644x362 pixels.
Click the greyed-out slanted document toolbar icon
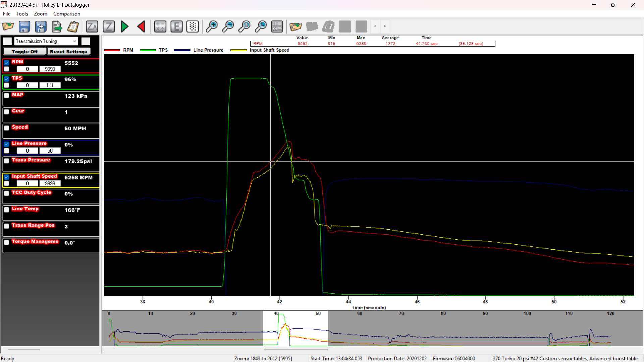pyautogui.click(x=328, y=26)
